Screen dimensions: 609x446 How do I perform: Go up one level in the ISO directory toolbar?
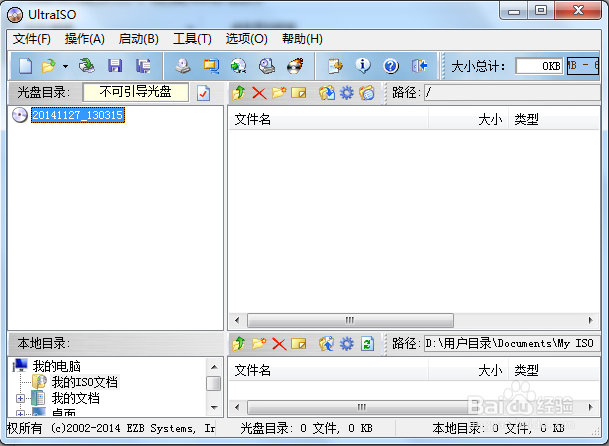[x=238, y=93]
